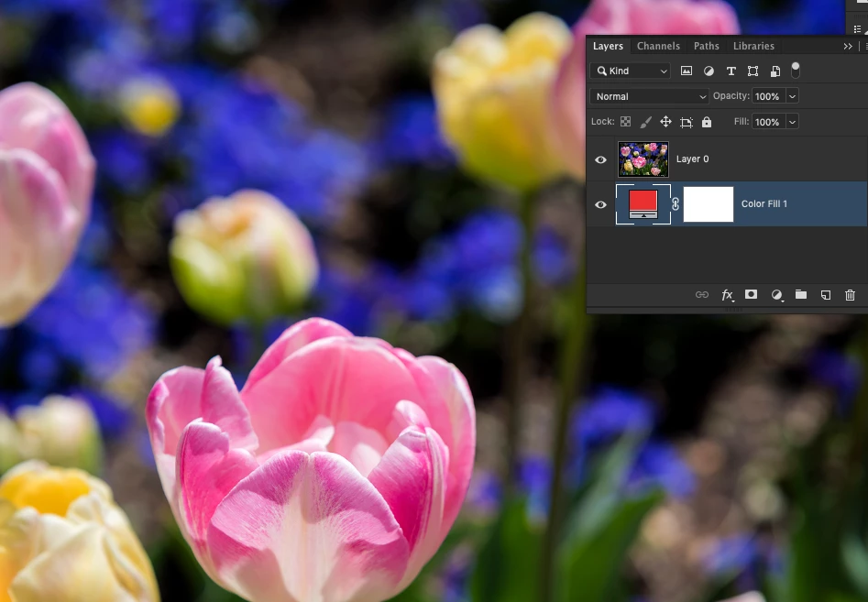Viewport: 868px width, 602px height.
Task: Lock transparent pixels icon
Action: pyautogui.click(x=625, y=122)
